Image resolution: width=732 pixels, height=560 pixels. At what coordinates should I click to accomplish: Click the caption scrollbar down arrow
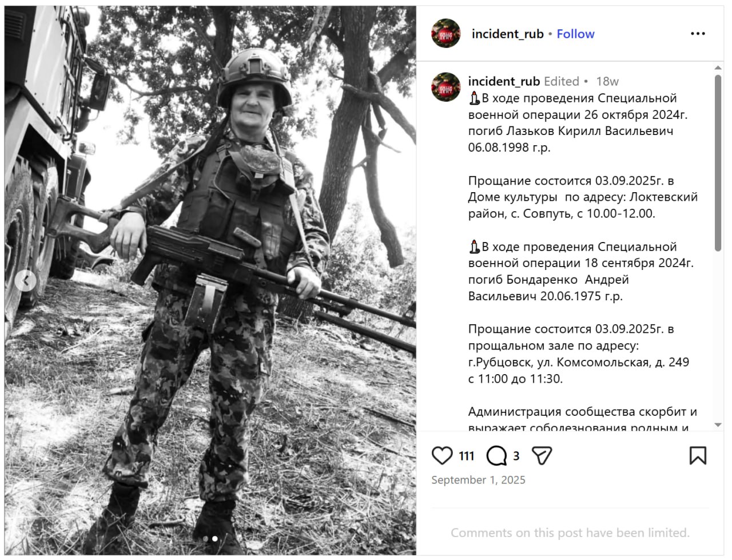pyautogui.click(x=718, y=425)
